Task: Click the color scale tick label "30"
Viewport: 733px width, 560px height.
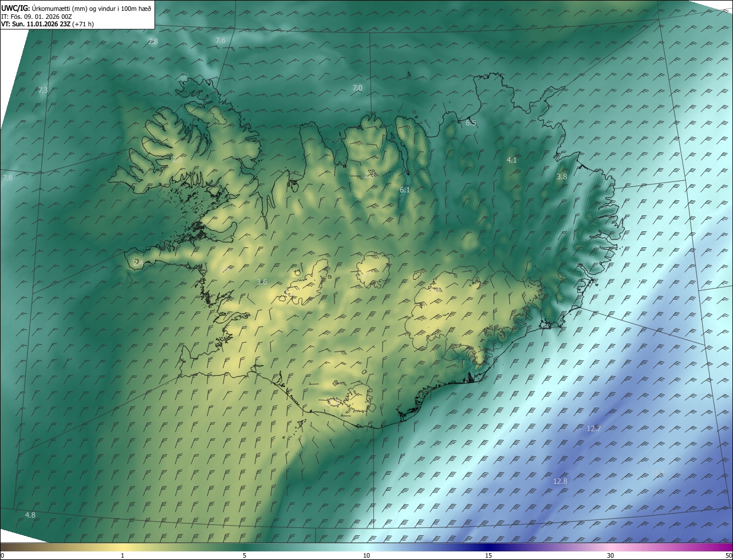Action: pos(610,555)
